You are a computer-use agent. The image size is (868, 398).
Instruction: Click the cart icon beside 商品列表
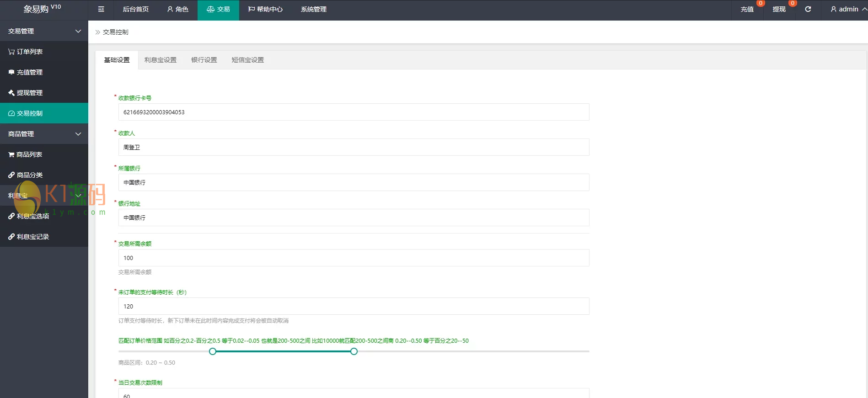point(11,154)
